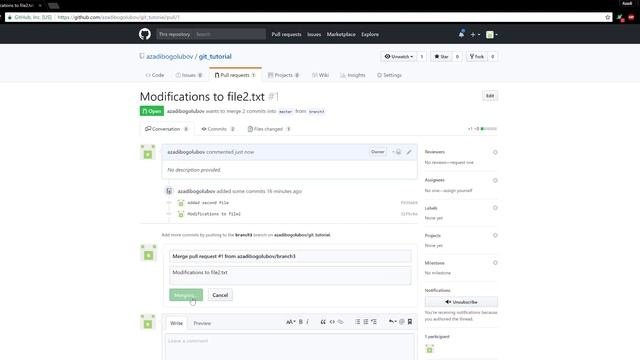Click the diffstat bar indicator
The height and width of the screenshot is (360, 640).
click(x=489, y=129)
